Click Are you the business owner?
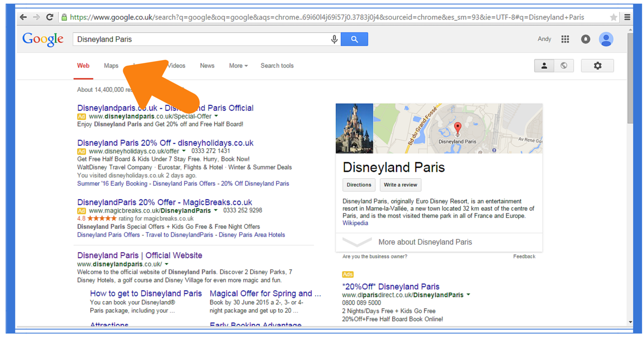 375,256
